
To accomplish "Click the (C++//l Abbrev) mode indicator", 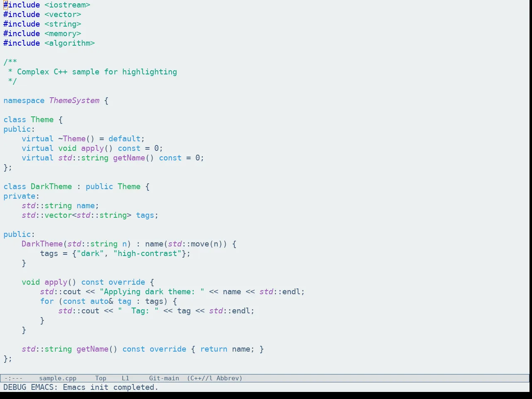I will pos(214,378).
